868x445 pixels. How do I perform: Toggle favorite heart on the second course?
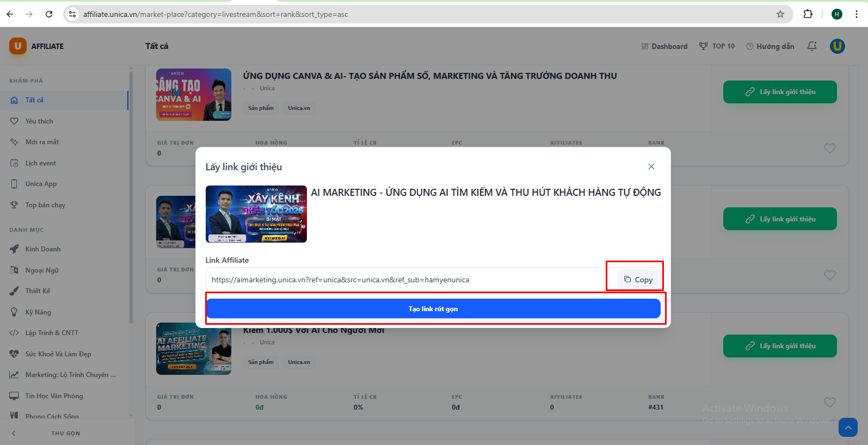tap(829, 275)
